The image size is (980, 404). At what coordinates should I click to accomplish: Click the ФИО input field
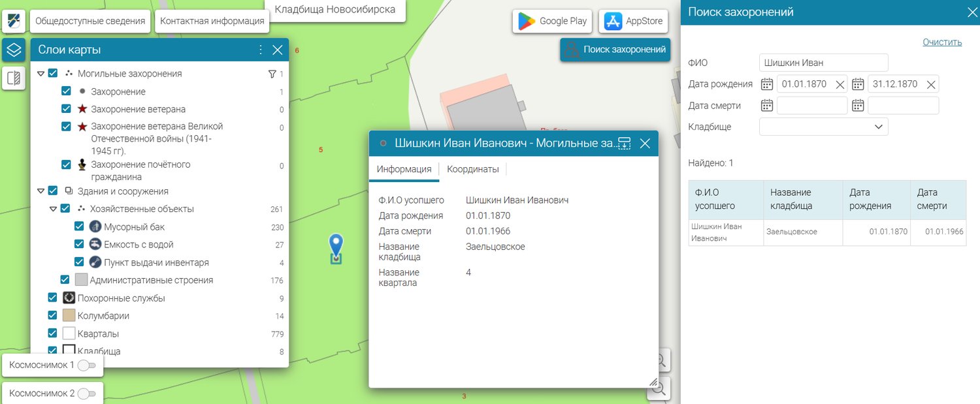click(x=823, y=63)
